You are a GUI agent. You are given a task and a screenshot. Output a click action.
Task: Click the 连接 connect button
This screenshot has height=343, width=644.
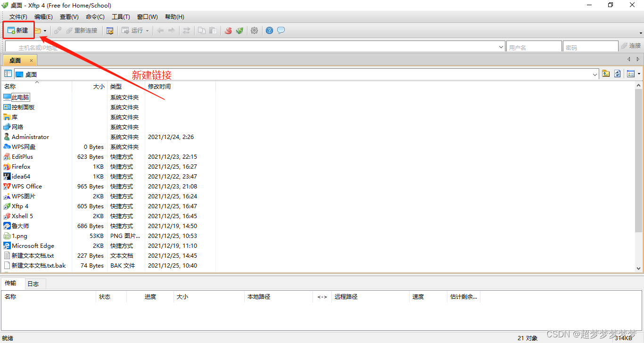631,46
